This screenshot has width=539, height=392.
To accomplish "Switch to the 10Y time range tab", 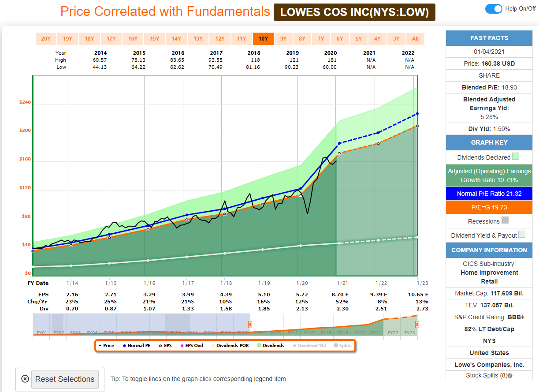I will click(263, 39).
